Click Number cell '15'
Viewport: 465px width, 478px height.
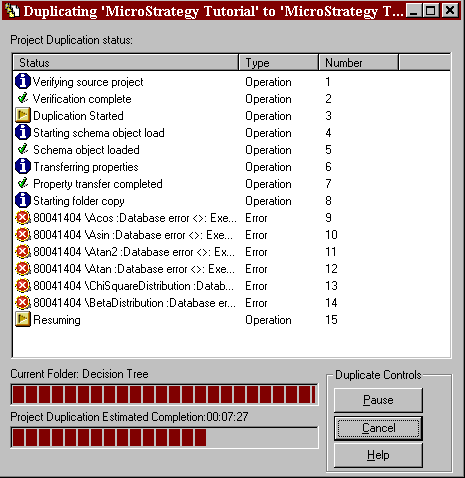(331, 320)
